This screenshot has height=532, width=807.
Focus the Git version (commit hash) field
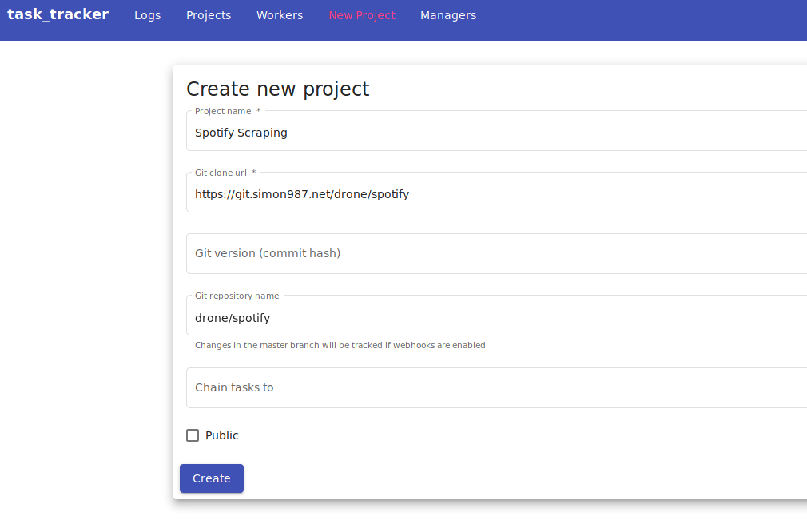(497, 254)
